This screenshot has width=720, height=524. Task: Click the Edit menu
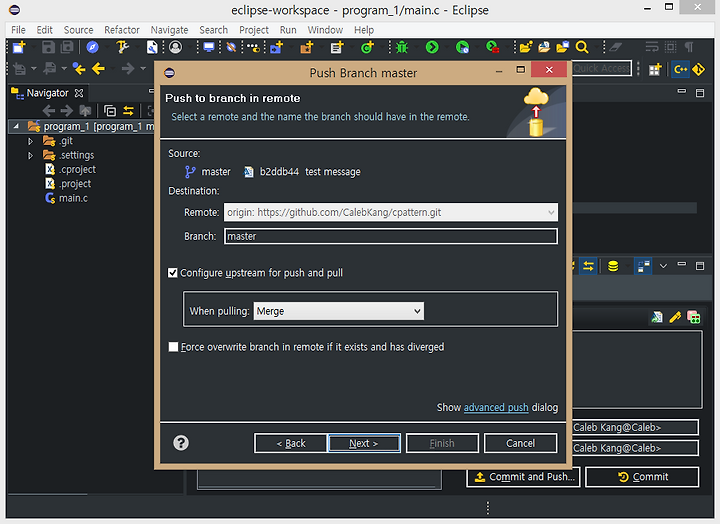pos(45,30)
